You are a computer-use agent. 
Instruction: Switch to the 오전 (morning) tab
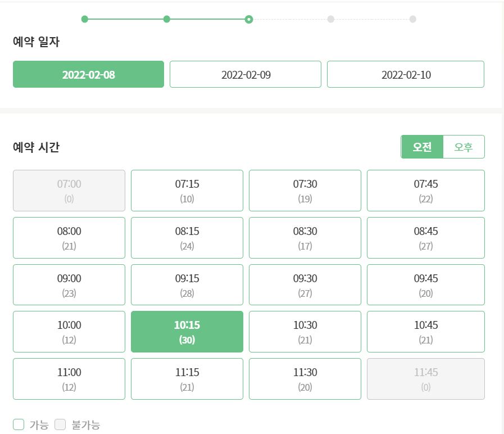tap(422, 147)
